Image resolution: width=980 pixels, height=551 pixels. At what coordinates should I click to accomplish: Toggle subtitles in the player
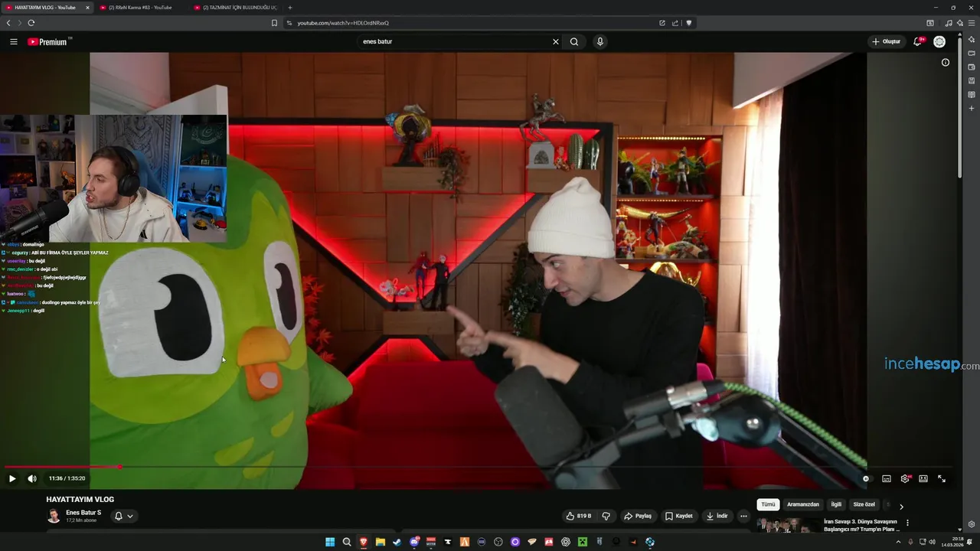point(887,478)
